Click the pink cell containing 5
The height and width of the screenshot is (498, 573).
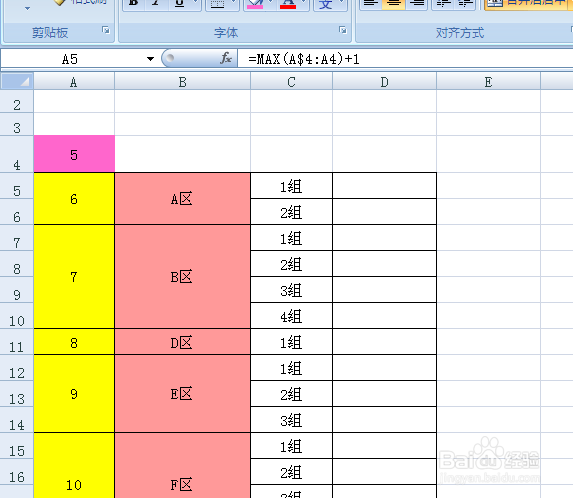(x=74, y=154)
